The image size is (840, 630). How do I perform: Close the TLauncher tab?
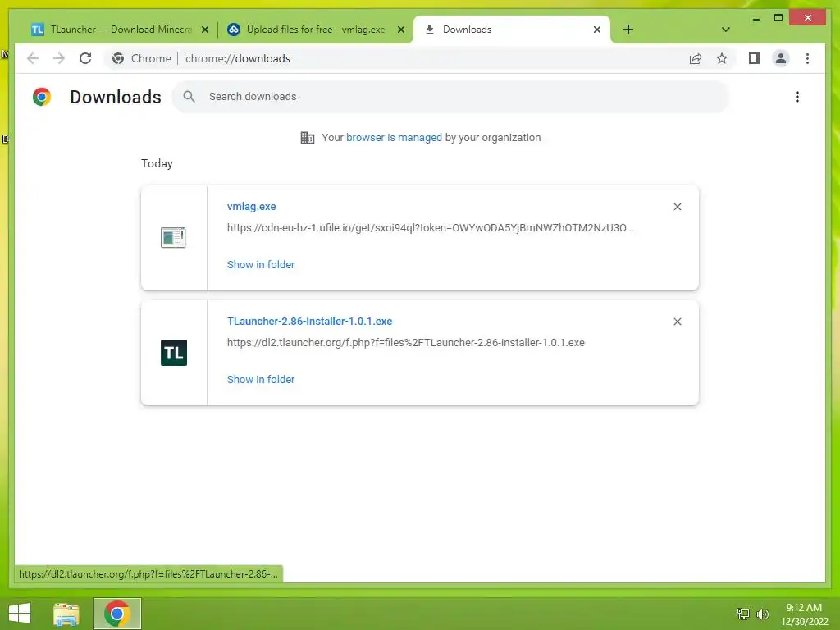tap(204, 30)
